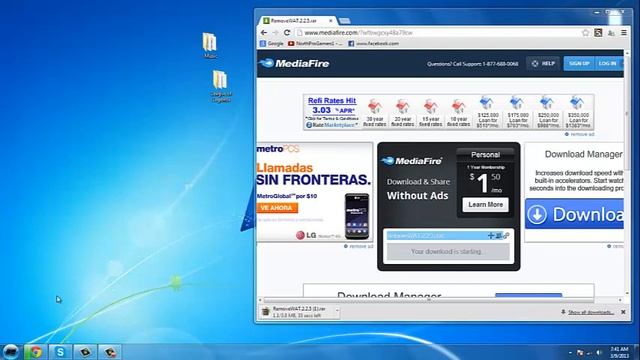640x360 pixels.
Task: Select the 15 year fixed rates house icon
Action: [x=431, y=106]
